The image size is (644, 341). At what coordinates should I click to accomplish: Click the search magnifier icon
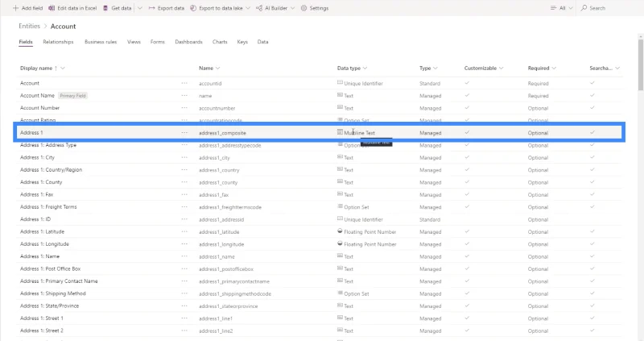click(x=584, y=8)
